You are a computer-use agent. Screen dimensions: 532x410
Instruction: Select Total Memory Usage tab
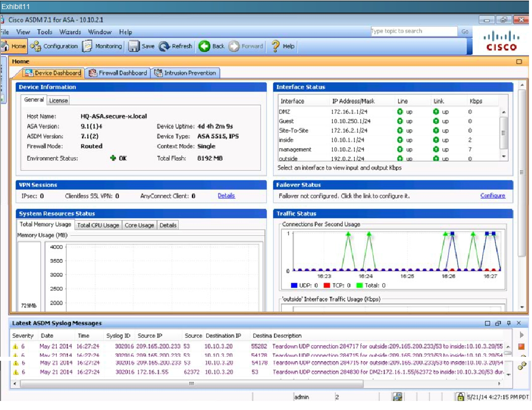45,224
